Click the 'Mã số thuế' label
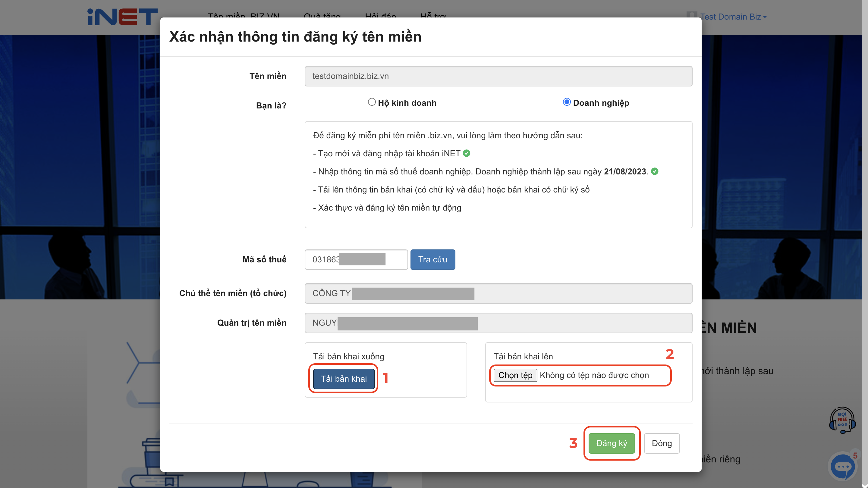868x488 pixels. point(265,259)
